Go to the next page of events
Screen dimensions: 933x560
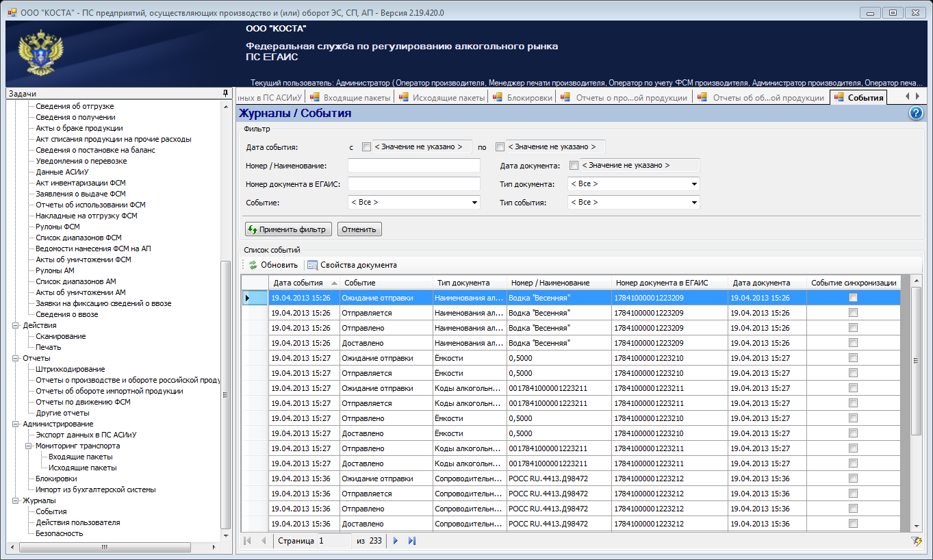[396, 541]
